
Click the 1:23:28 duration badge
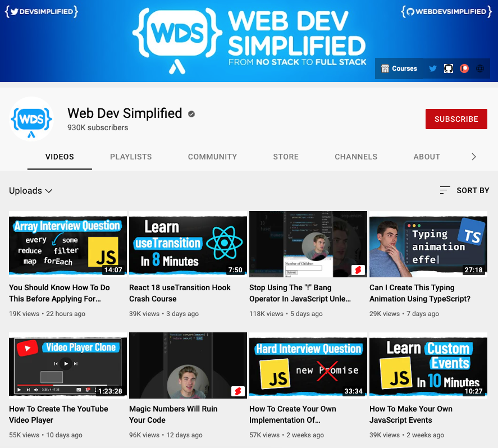pos(110,391)
